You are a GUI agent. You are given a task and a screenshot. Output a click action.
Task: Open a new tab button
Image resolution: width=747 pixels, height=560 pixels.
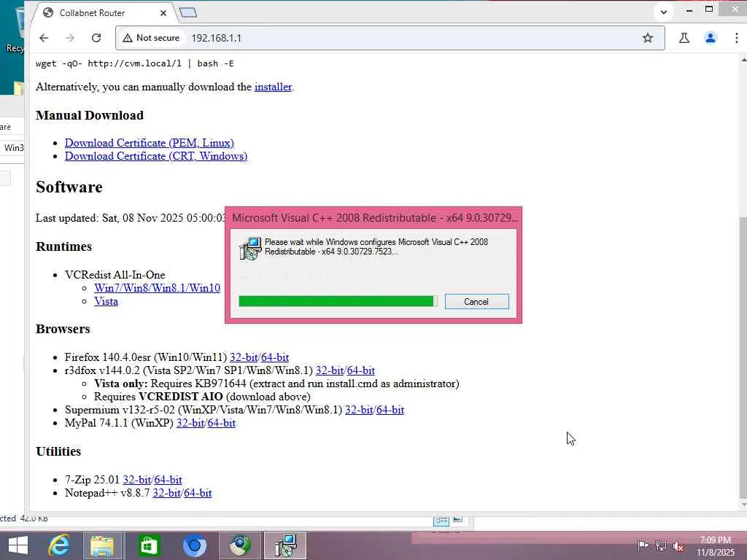tap(188, 13)
